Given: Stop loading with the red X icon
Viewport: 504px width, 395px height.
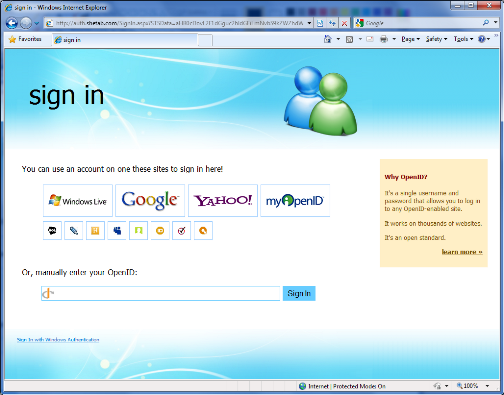Looking at the screenshot, I should click(344, 23).
